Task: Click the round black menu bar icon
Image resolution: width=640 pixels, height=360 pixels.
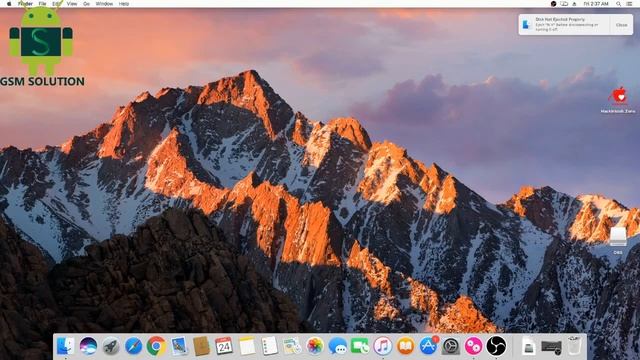Action: [x=553, y=4]
